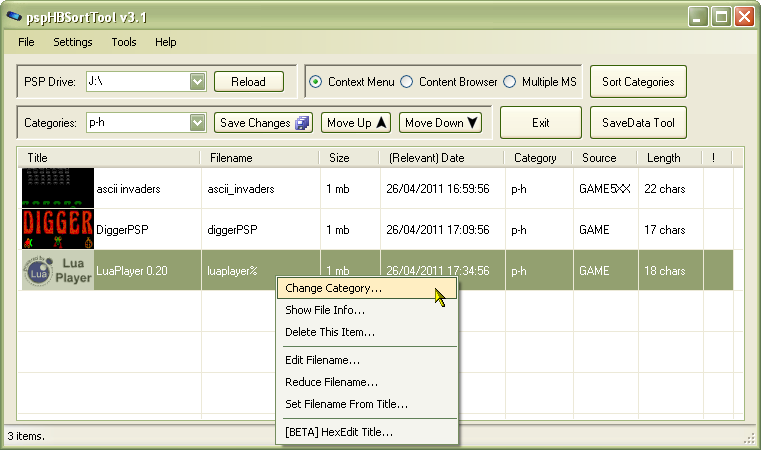Select the ascii invaders title text
761x450 pixels.
128,189
